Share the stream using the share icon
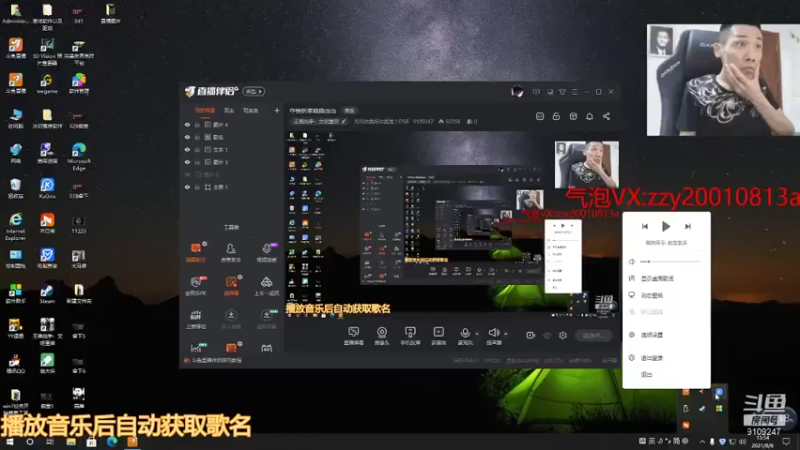 [606, 116]
